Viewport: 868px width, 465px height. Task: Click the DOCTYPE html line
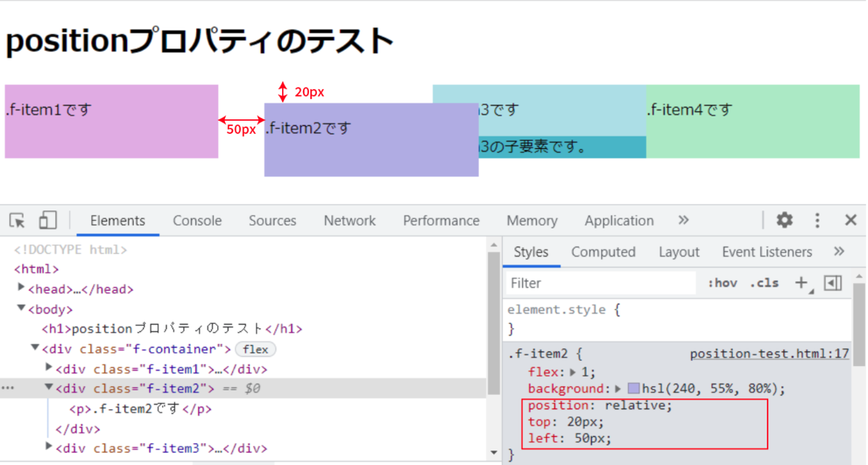click(71, 249)
